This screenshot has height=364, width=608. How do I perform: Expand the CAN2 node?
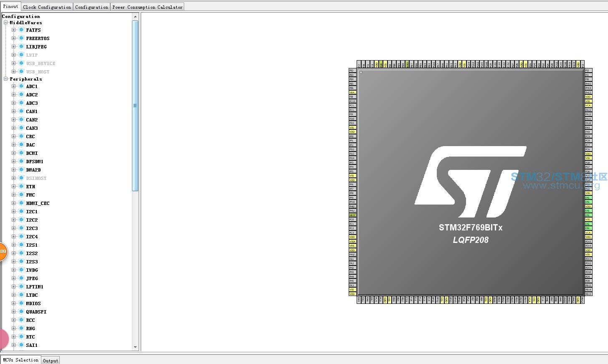[14, 120]
